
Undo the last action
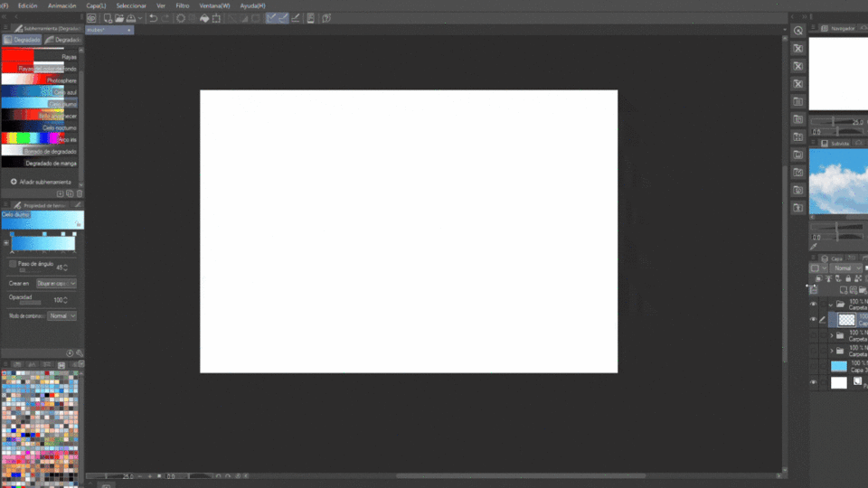[x=154, y=18]
